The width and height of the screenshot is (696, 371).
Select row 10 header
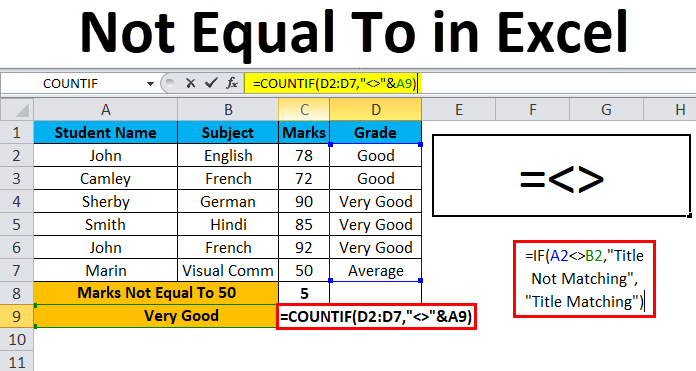click(x=17, y=339)
